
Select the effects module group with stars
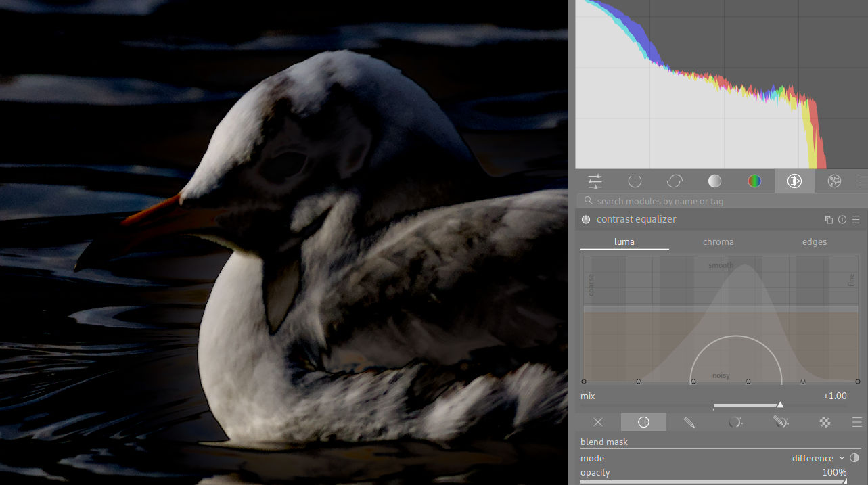point(835,181)
